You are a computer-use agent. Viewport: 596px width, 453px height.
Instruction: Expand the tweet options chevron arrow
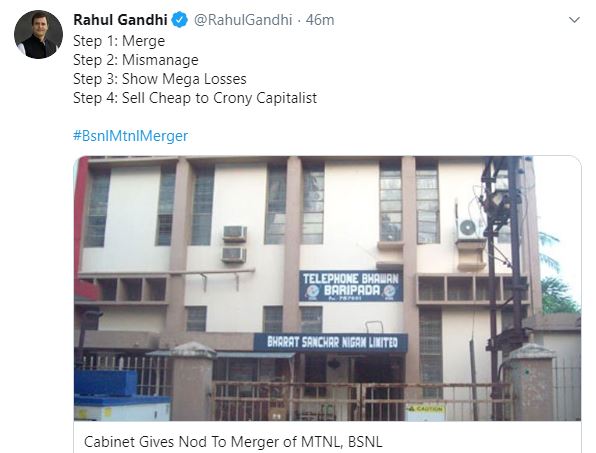574,20
